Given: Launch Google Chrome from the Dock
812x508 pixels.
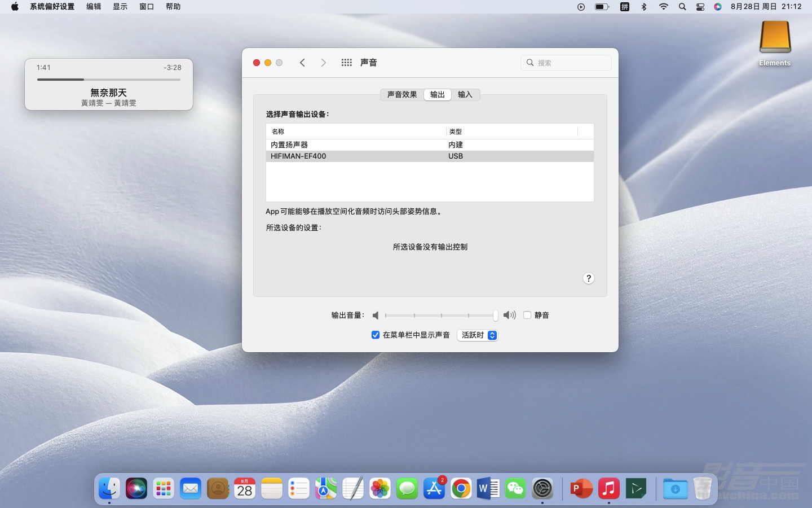Looking at the screenshot, I should click(x=461, y=488).
